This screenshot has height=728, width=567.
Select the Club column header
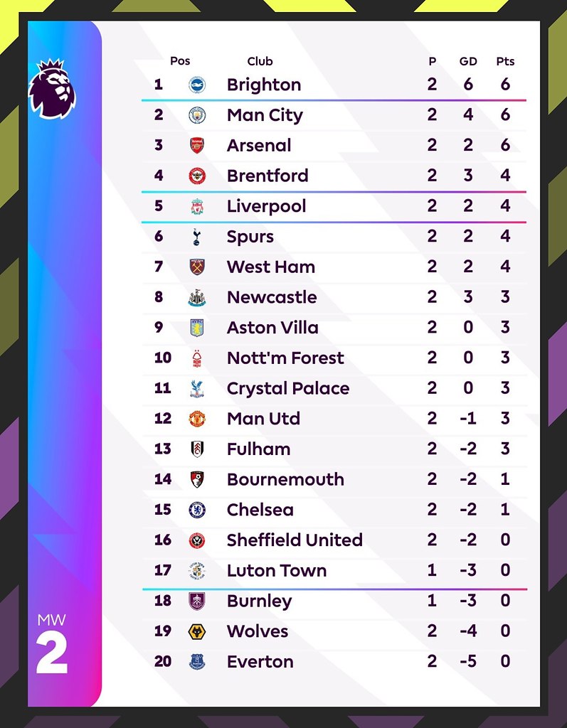point(260,61)
